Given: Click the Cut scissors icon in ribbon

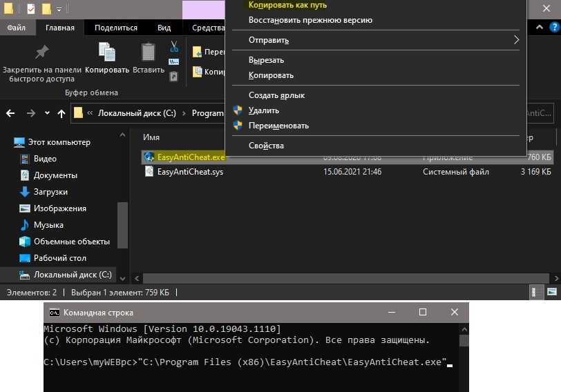Looking at the screenshot, I should [x=174, y=47].
